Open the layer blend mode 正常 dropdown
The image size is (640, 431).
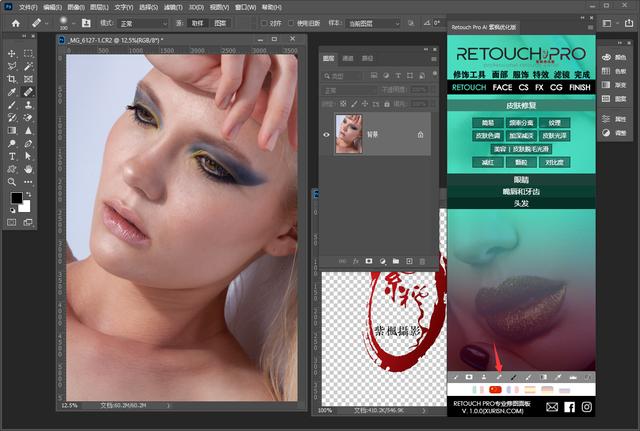[349, 90]
